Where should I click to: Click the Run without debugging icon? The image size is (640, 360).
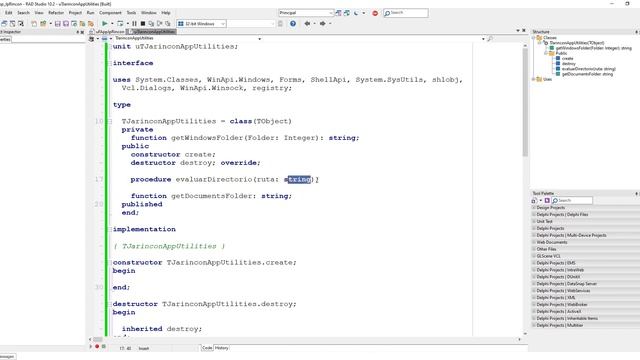click(120, 24)
